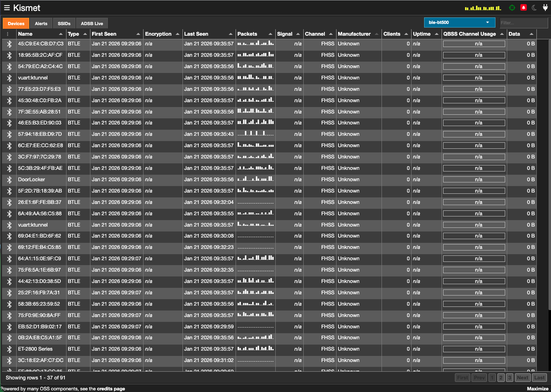Click the green GPS crosshair status icon
The width and height of the screenshot is (551, 392).
coord(512,7)
